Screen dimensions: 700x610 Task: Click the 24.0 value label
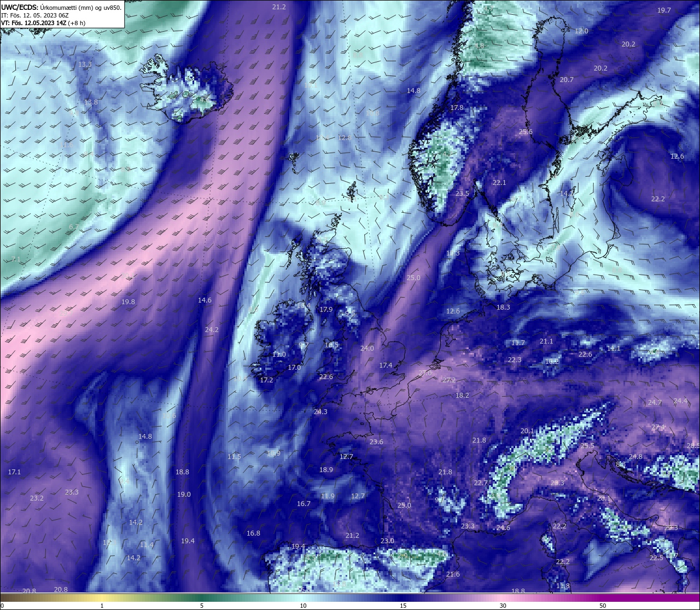(367, 348)
